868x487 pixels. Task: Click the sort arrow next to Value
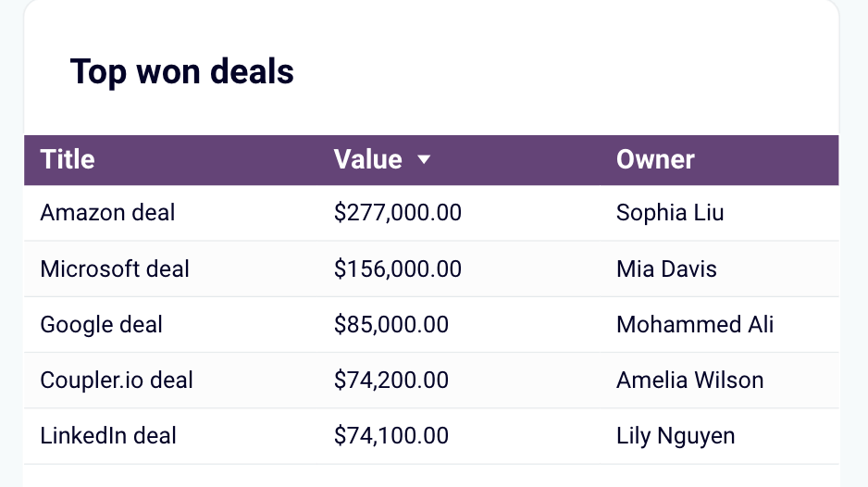coord(424,159)
